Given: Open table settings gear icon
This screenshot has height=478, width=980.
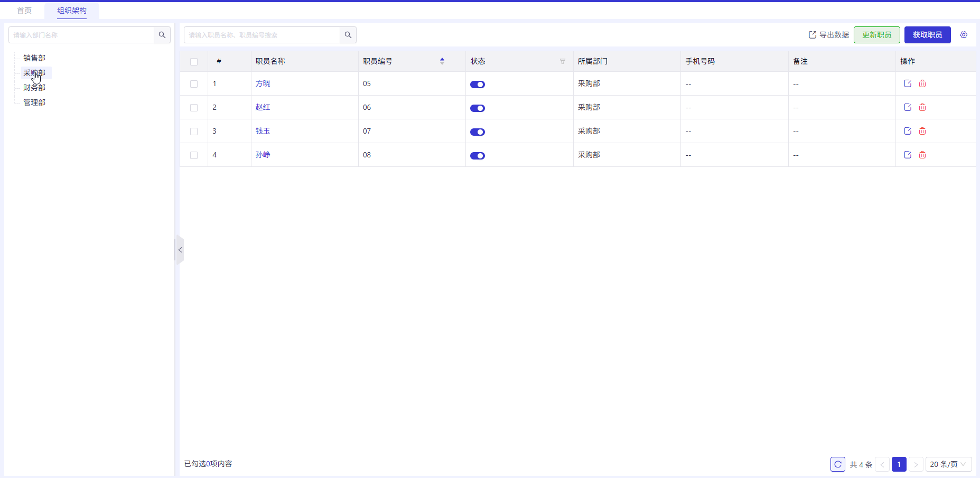Looking at the screenshot, I should tap(964, 35).
